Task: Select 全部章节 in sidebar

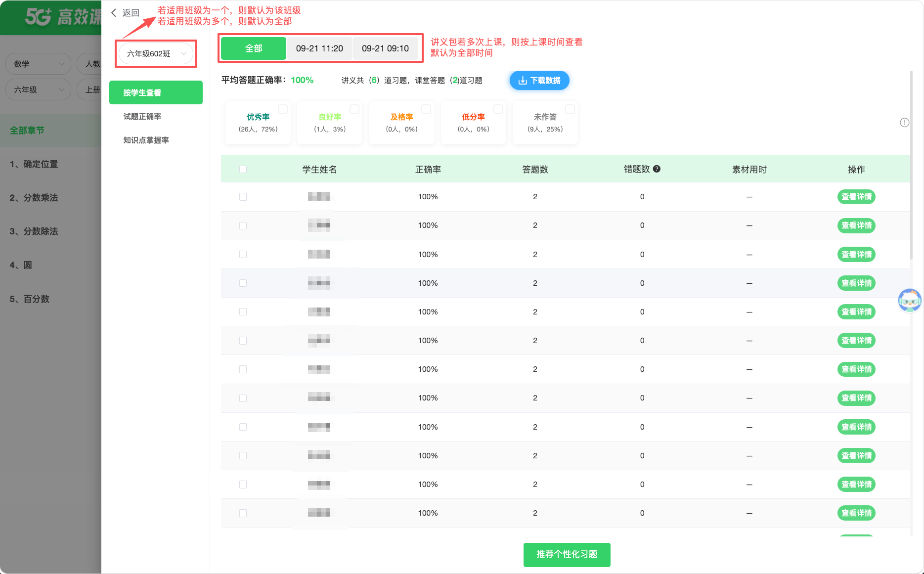Action: click(50, 131)
